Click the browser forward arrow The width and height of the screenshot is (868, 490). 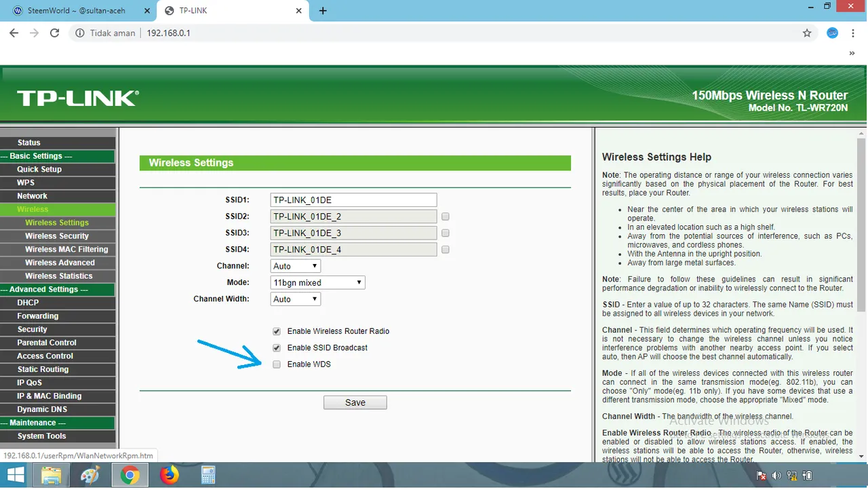click(x=34, y=33)
